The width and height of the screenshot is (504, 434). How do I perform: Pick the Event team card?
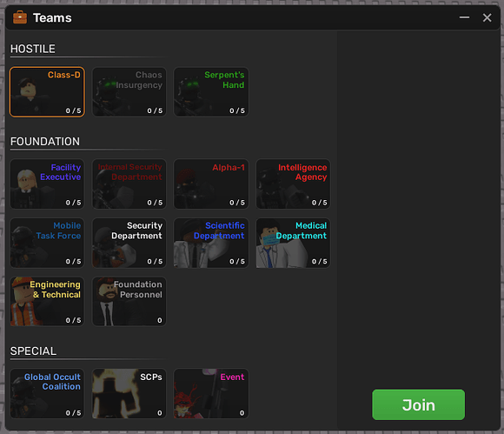211,393
